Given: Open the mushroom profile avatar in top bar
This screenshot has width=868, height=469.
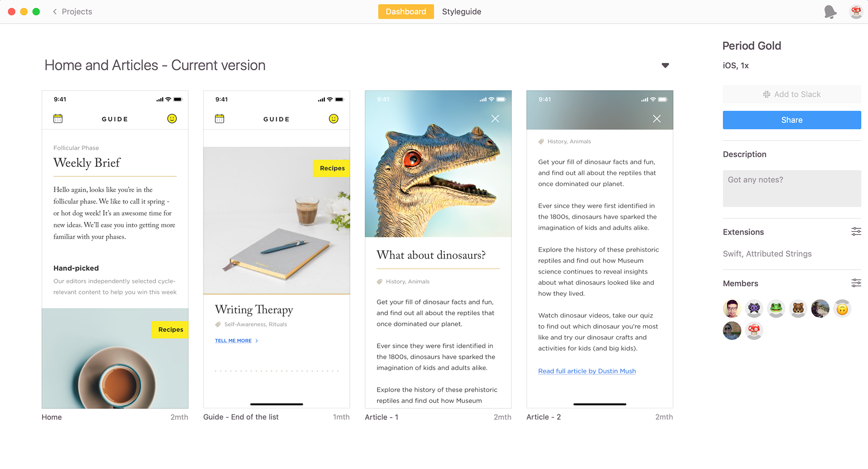Looking at the screenshot, I should (856, 12).
